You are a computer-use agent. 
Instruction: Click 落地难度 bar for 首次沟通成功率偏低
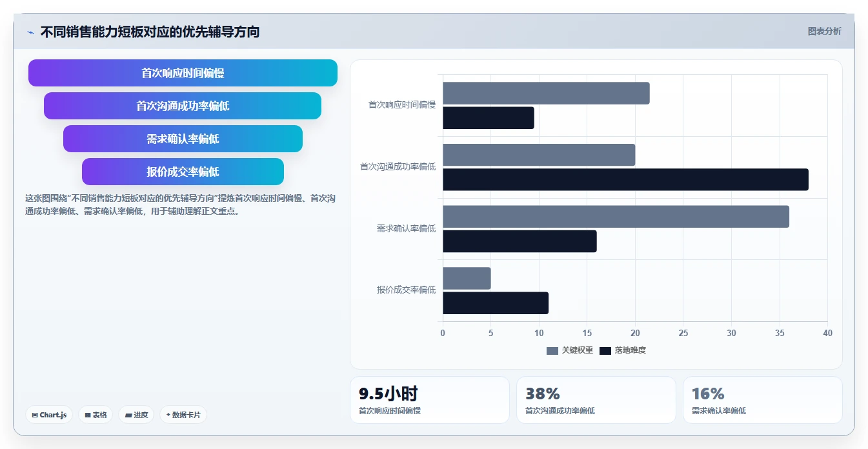(x=625, y=179)
